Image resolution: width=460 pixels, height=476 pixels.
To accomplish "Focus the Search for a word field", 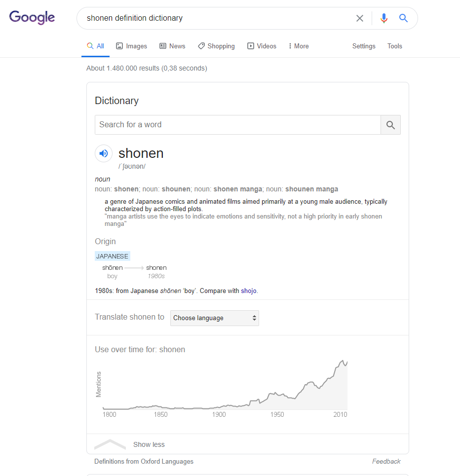I will pos(237,125).
